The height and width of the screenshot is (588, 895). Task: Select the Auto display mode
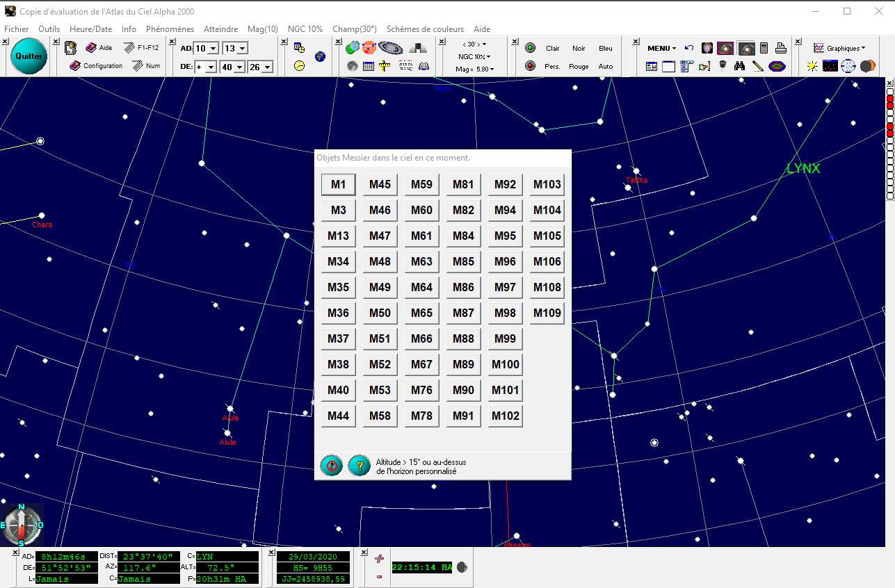coord(606,67)
